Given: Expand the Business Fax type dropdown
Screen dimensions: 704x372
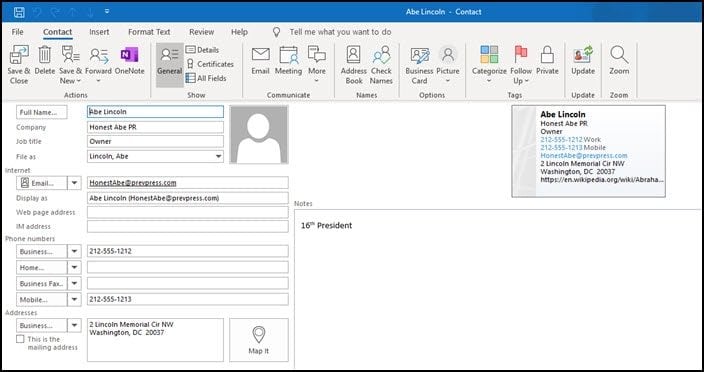Looking at the screenshot, I should (75, 284).
